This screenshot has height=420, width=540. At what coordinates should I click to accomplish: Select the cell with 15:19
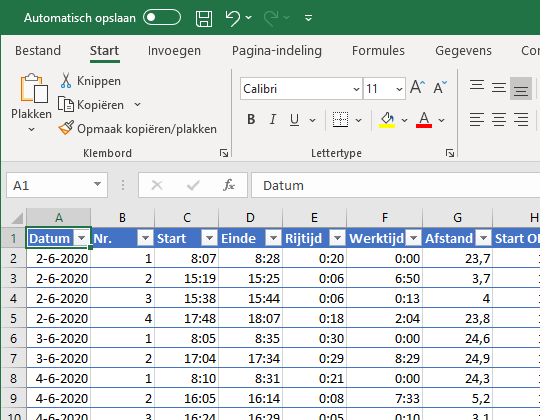[187, 278]
